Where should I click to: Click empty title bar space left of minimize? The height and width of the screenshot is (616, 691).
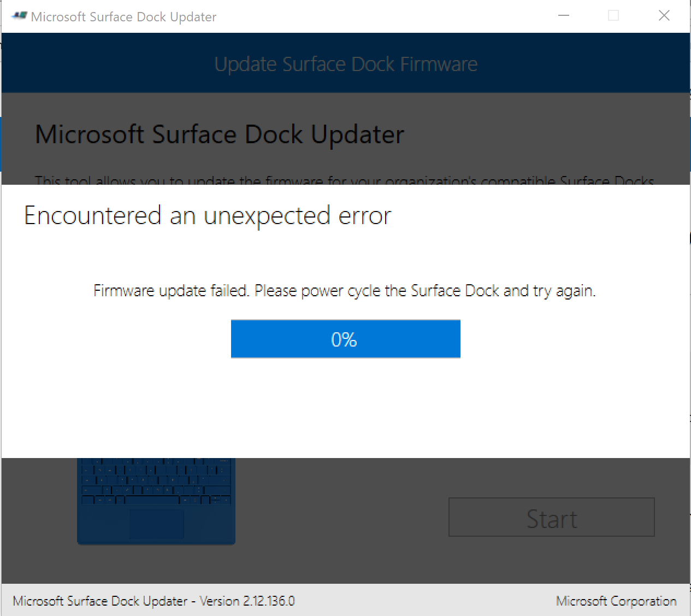pos(382,16)
